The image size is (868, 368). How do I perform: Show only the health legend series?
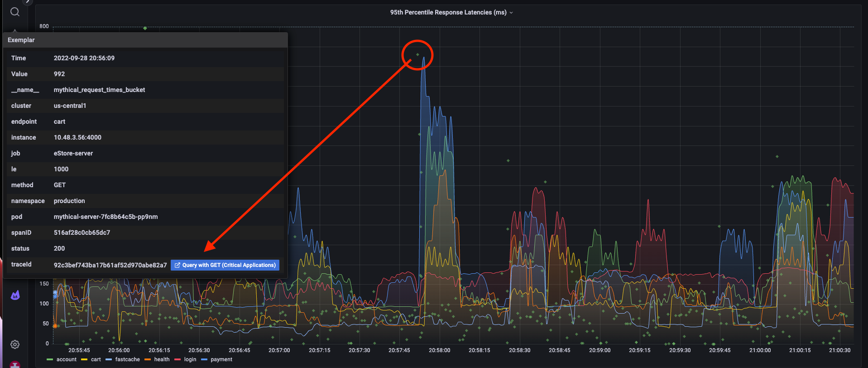(x=162, y=359)
